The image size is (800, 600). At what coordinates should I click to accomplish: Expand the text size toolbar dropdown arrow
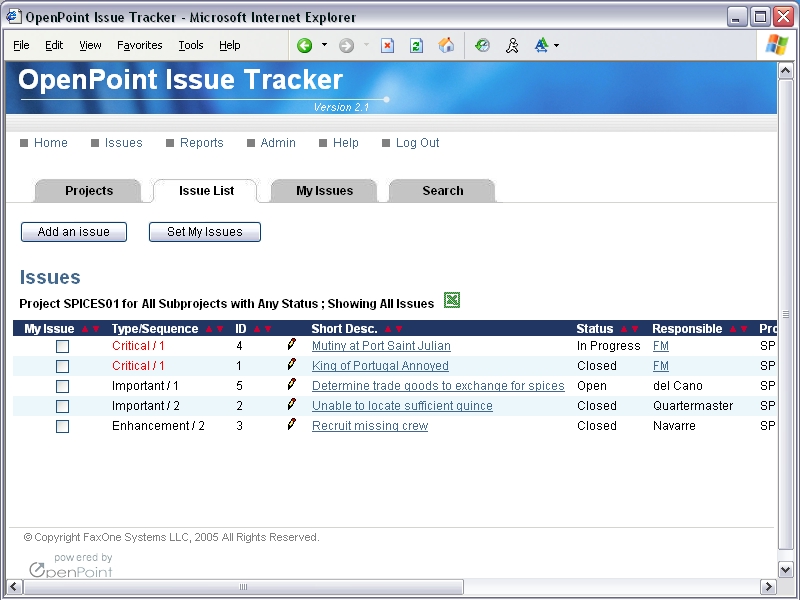coord(557,45)
